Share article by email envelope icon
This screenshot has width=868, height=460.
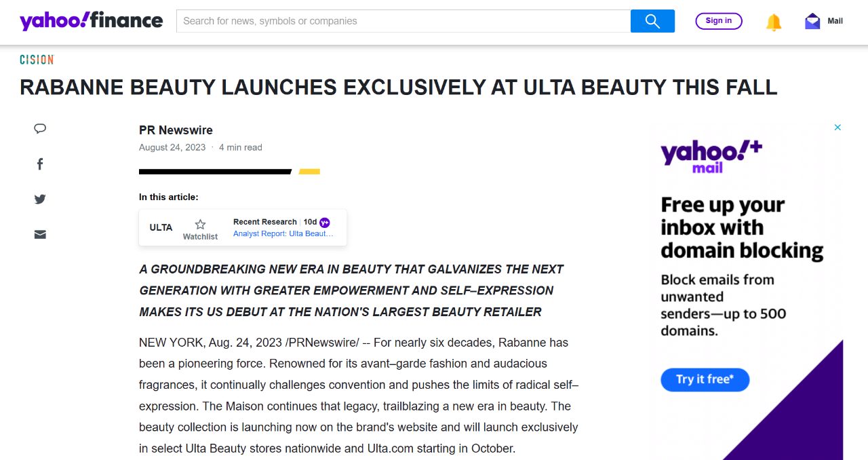click(40, 235)
